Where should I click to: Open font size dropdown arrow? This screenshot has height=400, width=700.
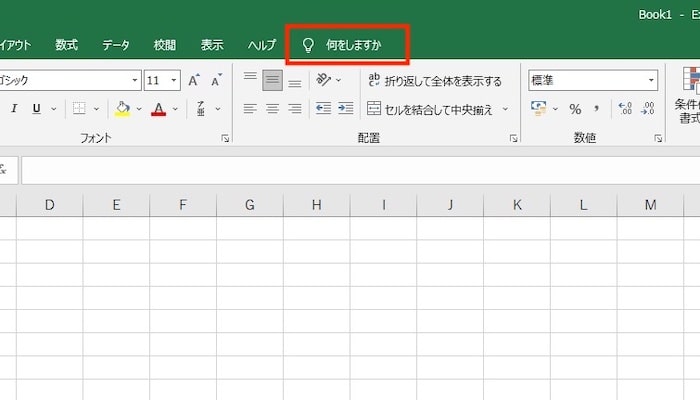pos(174,80)
